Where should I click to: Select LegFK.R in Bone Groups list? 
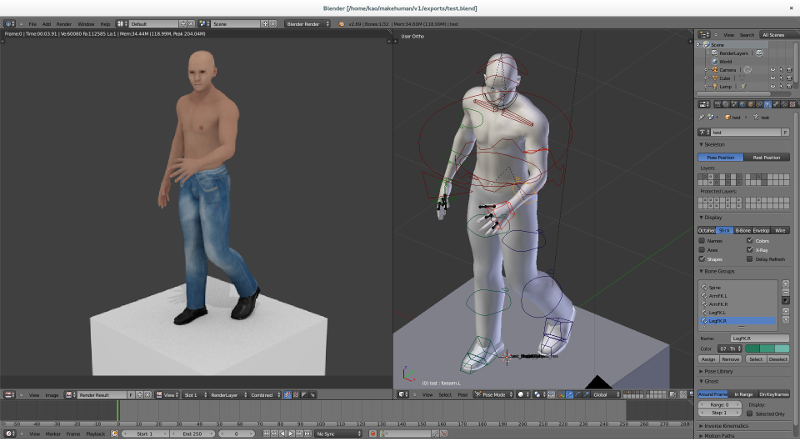pos(720,321)
